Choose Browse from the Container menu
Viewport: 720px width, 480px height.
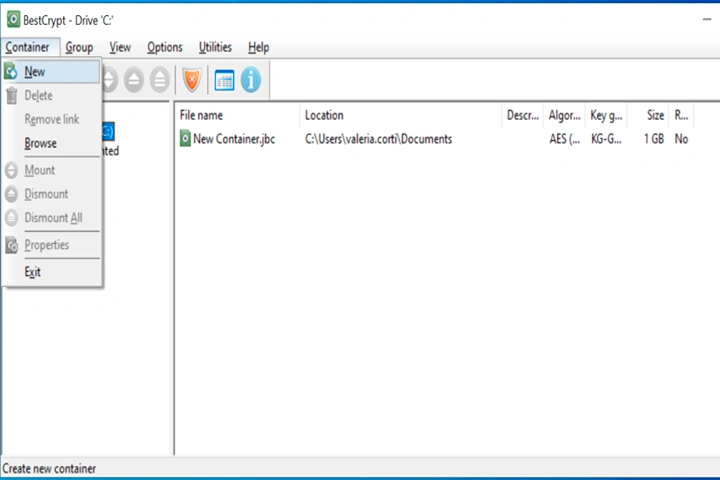pyautogui.click(x=51, y=143)
